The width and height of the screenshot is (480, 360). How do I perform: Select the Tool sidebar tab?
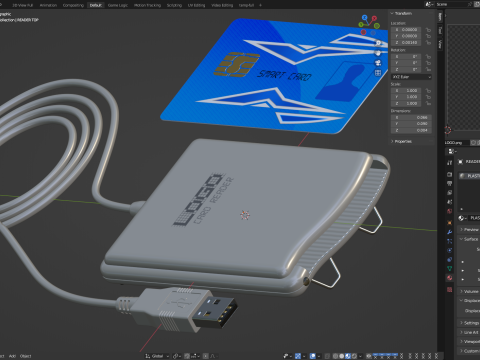[440, 30]
